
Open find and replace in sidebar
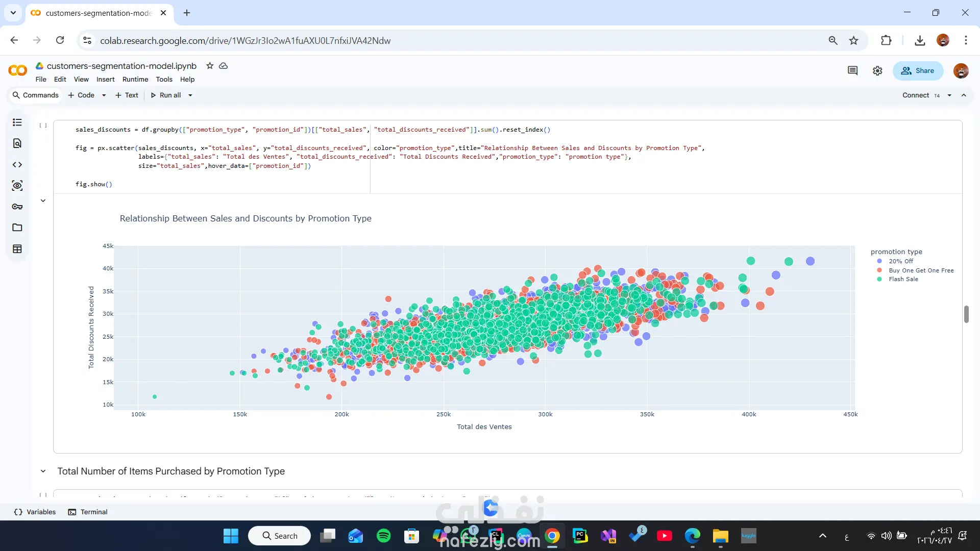click(x=17, y=143)
